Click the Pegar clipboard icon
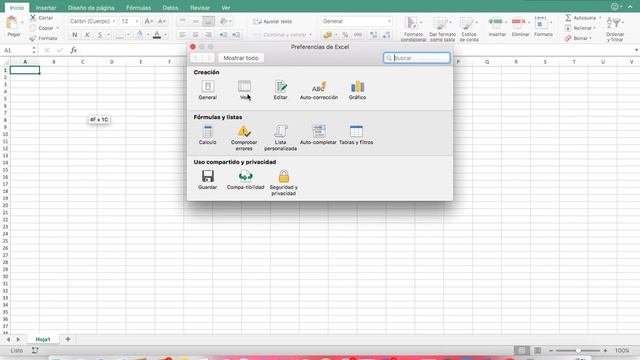The width and height of the screenshot is (640, 360). pyautogui.click(x=12, y=23)
